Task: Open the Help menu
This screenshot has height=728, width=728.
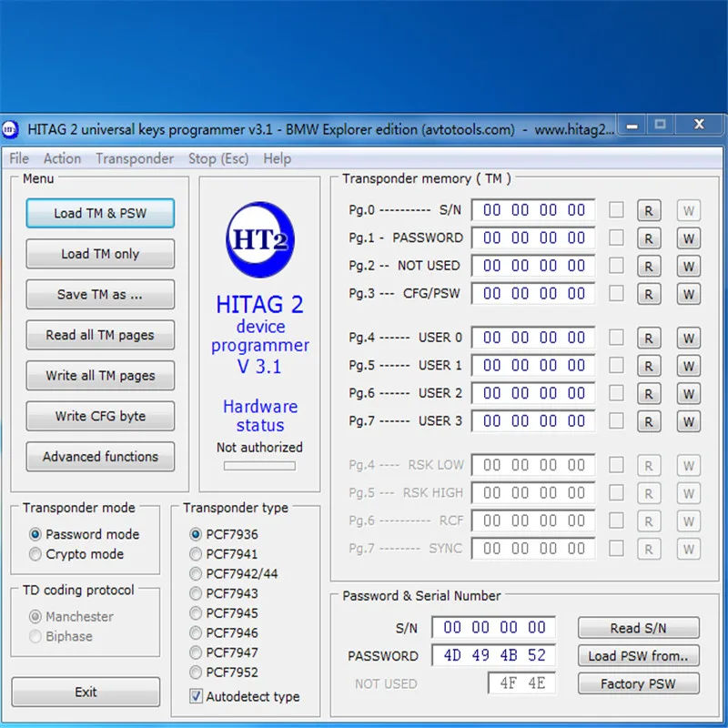Action: (278, 158)
